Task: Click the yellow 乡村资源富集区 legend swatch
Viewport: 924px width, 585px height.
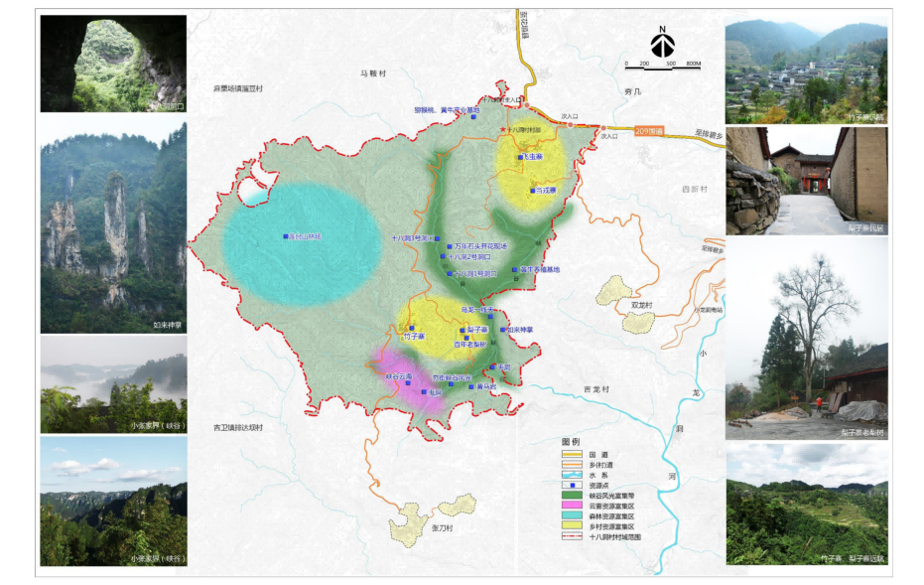Action: pos(572,526)
